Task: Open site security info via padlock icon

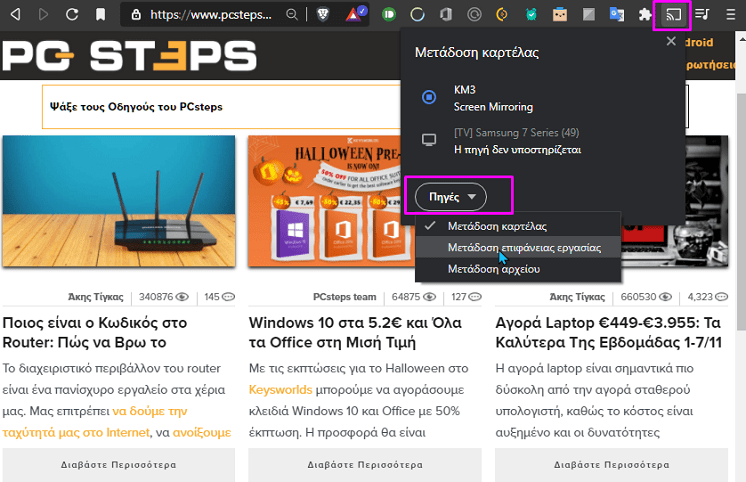Action: point(136,15)
